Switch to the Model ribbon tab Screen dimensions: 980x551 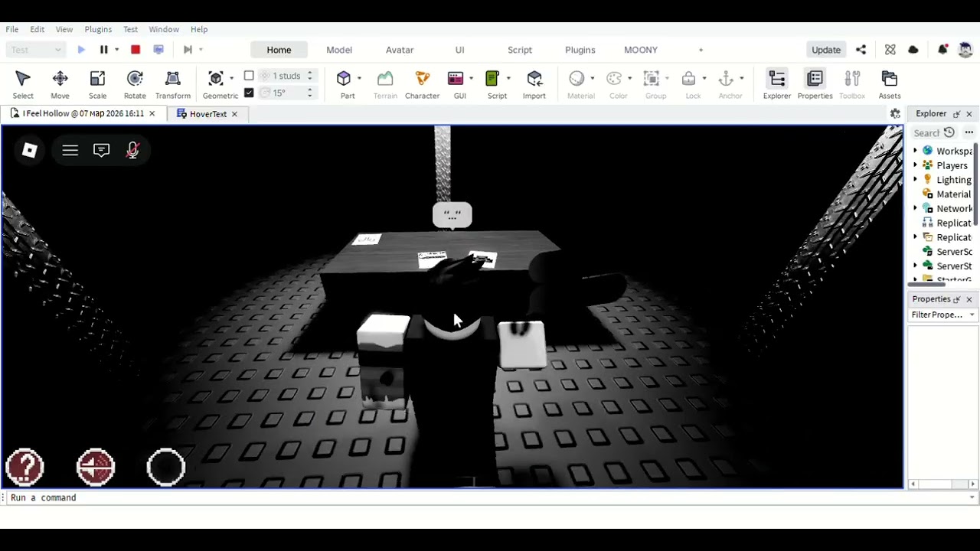[x=339, y=50]
